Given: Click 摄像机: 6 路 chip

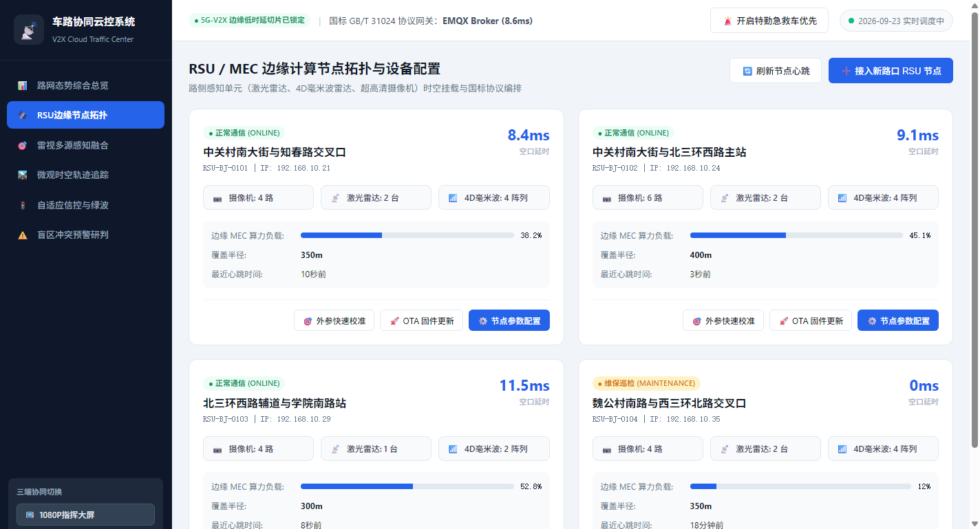Looking at the screenshot, I should point(647,197).
